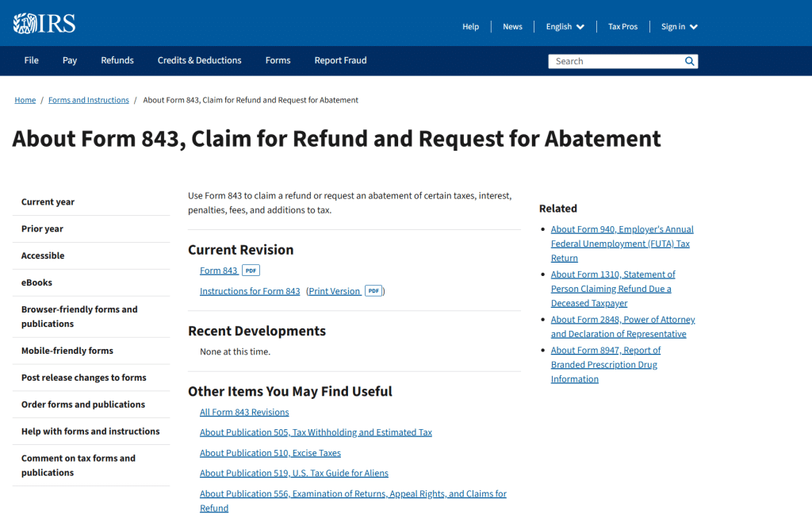This screenshot has width=812, height=518.
Task: Open related About Form 8947 link
Action: tap(605, 365)
